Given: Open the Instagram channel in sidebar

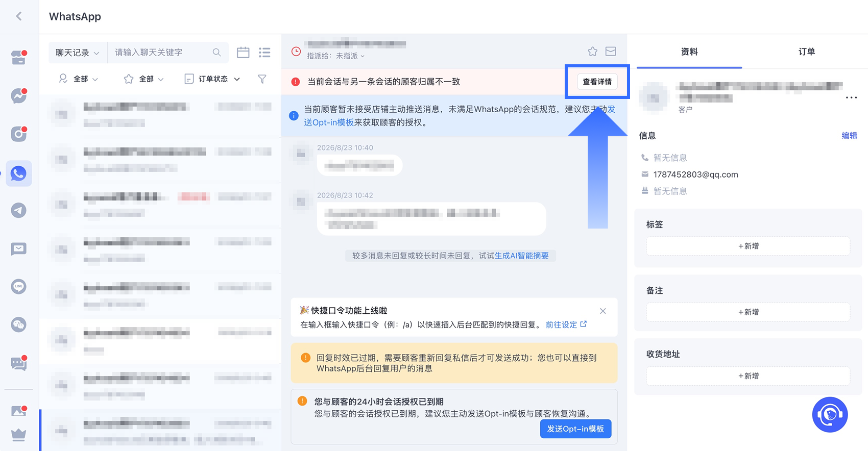Looking at the screenshot, I should point(19,134).
